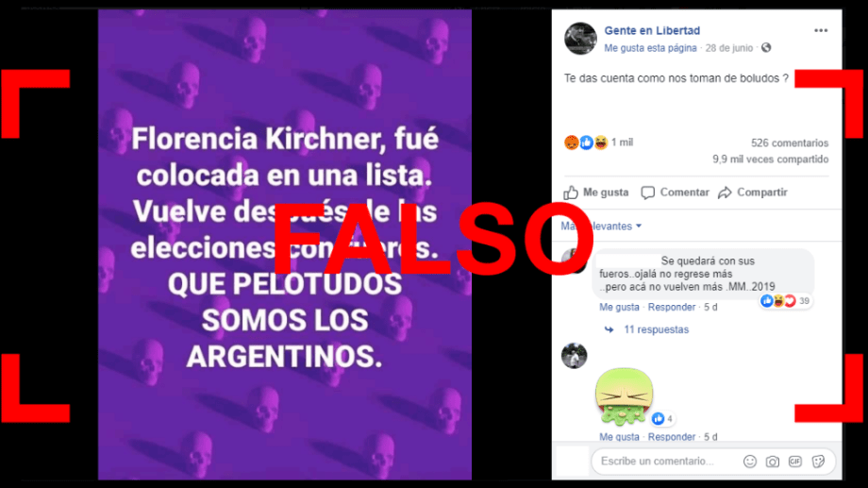Click the Comentar button
This screenshot has width=868, height=488.
(675, 193)
